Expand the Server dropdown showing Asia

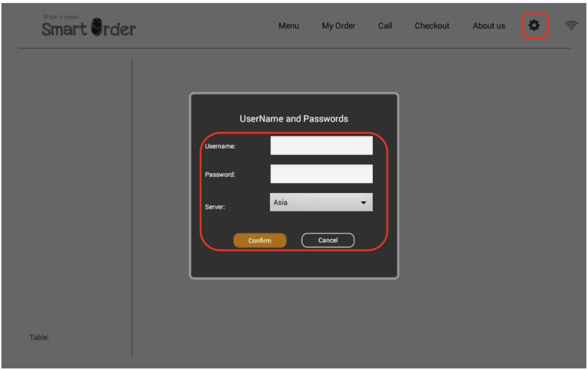(321, 202)
